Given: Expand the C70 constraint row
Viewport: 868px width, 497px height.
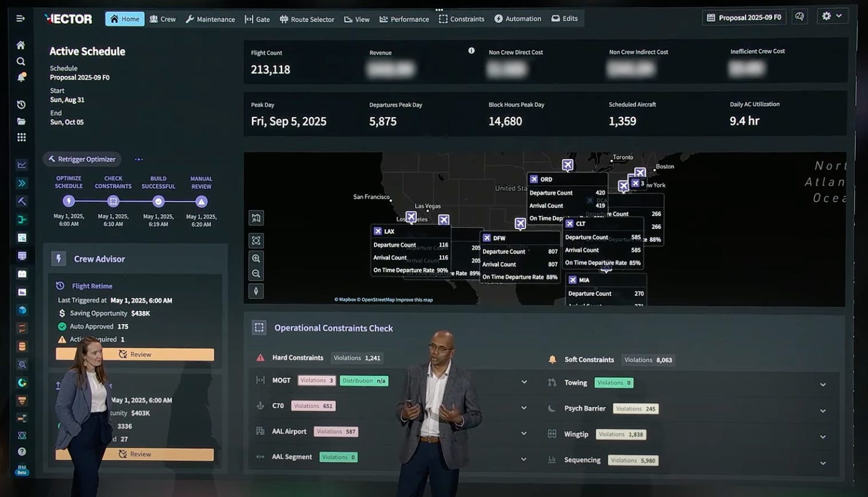Looking at the screenshot, I should point(524,408).
